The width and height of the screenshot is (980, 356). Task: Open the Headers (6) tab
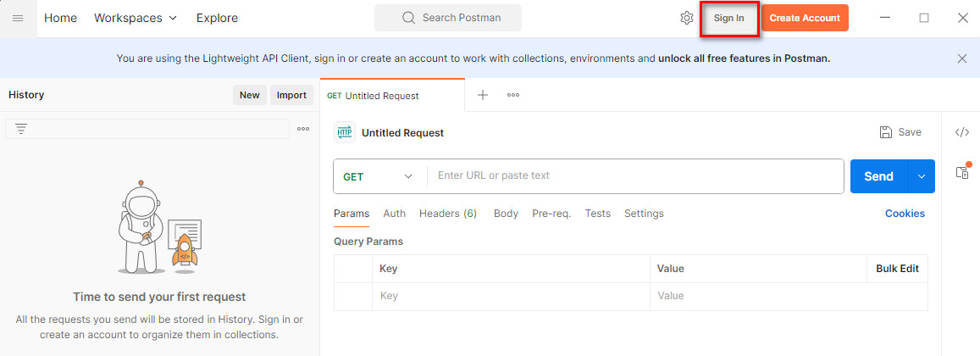[448, 214]
